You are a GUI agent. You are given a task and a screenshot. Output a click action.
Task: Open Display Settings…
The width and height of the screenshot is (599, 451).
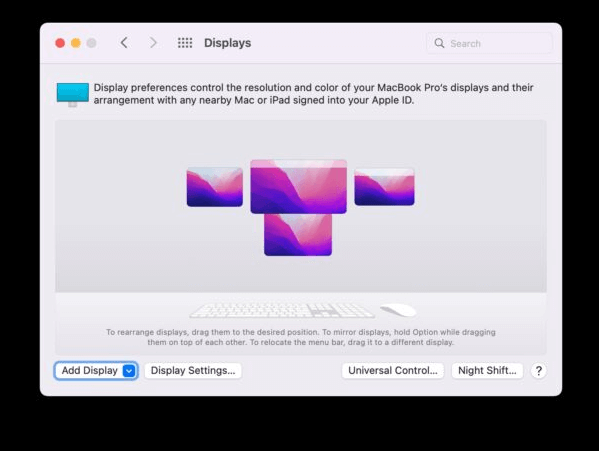(193, 370)
